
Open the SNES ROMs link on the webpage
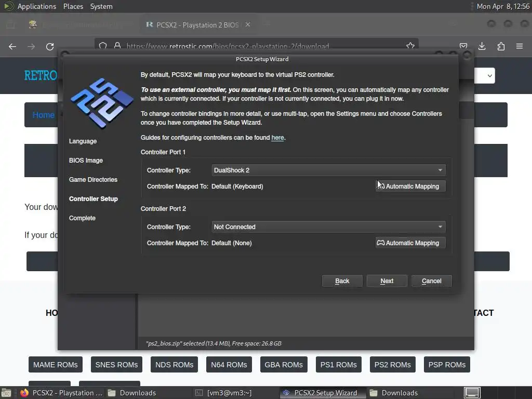[116, 365]
